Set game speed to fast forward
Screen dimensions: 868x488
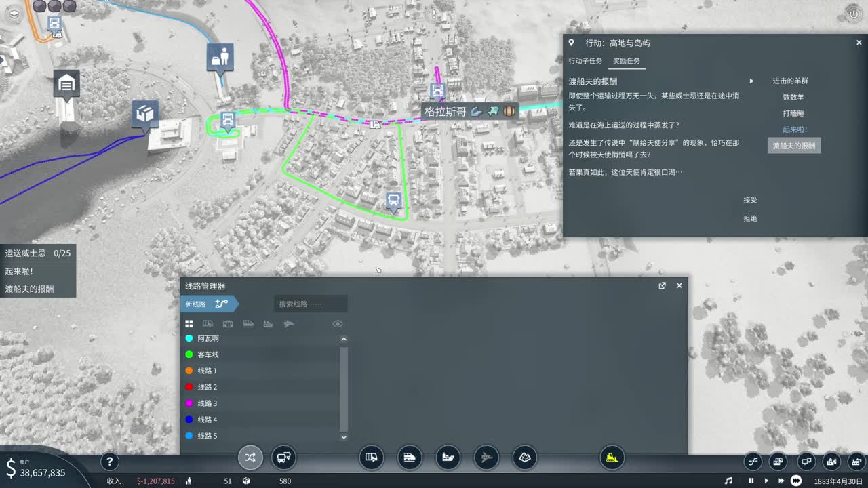tap(781, 481)
